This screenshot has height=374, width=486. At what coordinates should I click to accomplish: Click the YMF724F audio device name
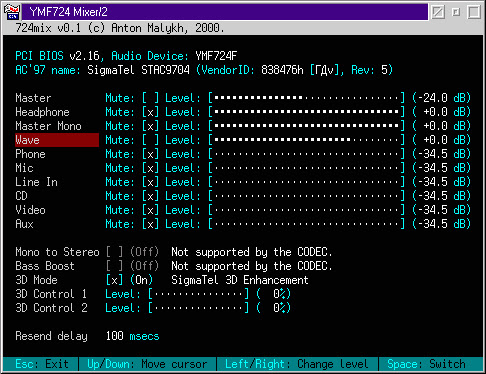pyautogui.click(x=216, y=56)
